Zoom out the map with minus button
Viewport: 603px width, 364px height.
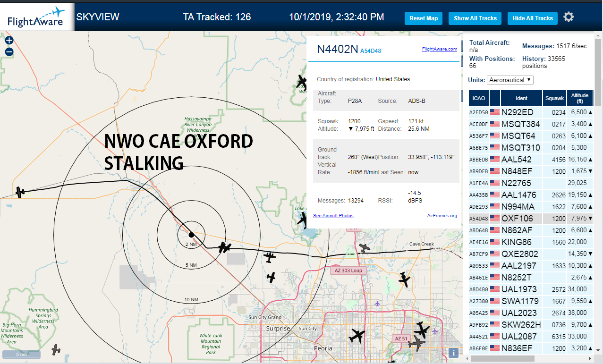pyautogui.click(x=9, y=52)
